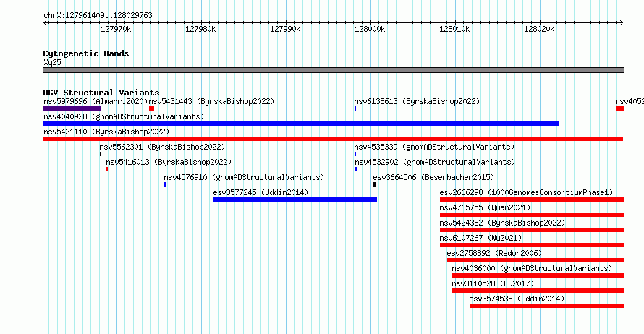Select the Xq25 band label
Viewport: 644px width, 334px height.
[x=52, y=62]
